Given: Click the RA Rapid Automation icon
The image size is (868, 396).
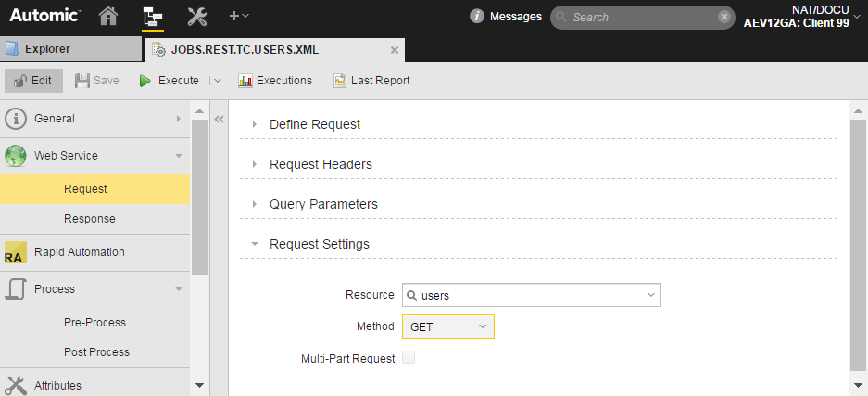Looking at the screenshot, I should click(16, 252).
